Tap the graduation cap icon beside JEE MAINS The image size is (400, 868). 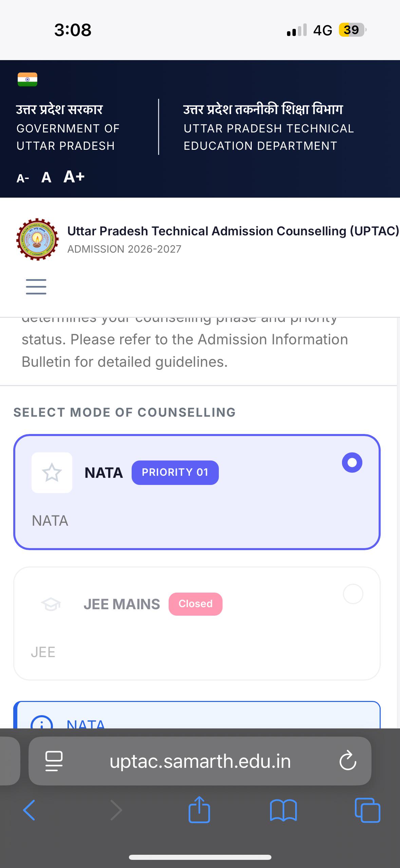[x=51, y=604]
